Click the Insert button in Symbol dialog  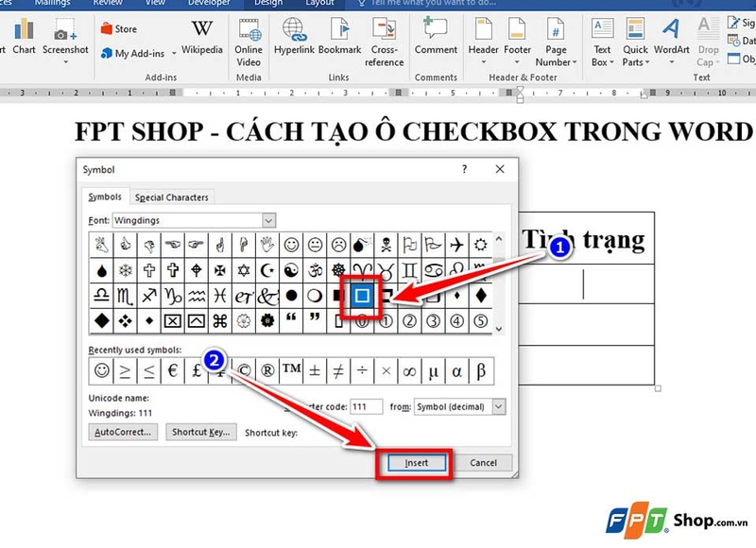416,463
